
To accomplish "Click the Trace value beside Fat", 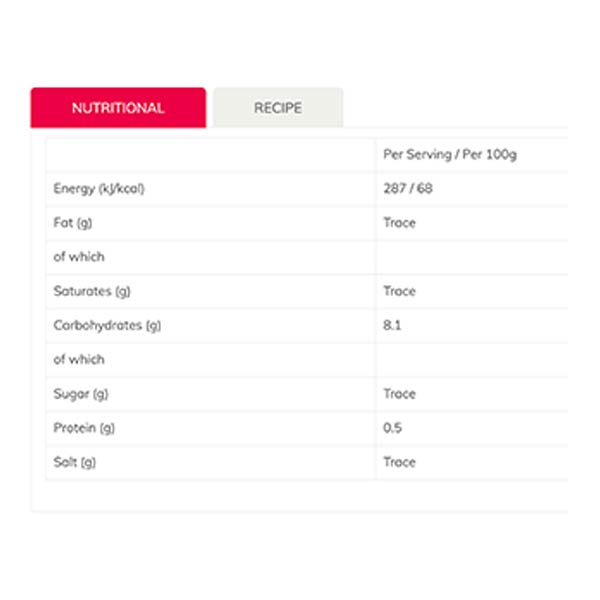I will [399, 223].
